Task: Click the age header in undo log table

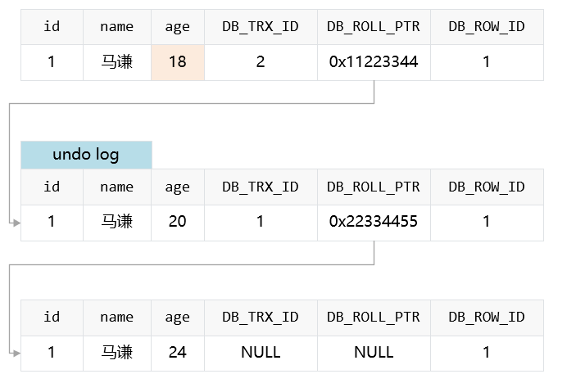Action: pos(178,187)
